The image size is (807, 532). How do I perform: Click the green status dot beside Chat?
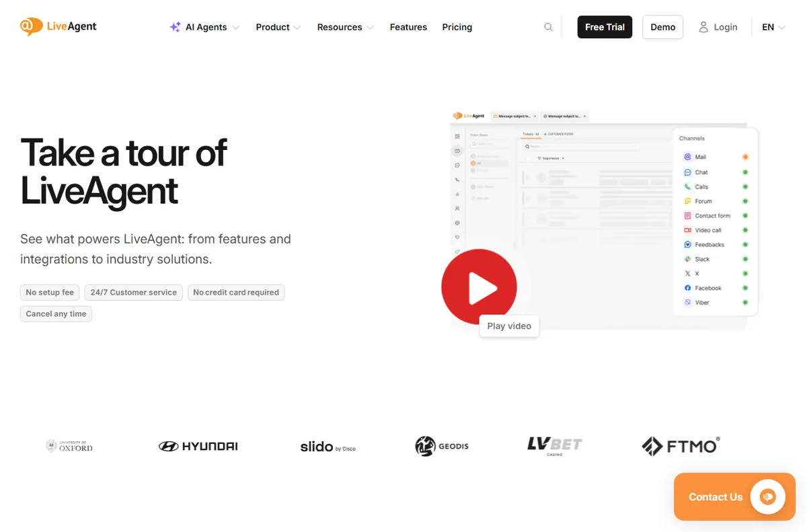tap(745, 172)
